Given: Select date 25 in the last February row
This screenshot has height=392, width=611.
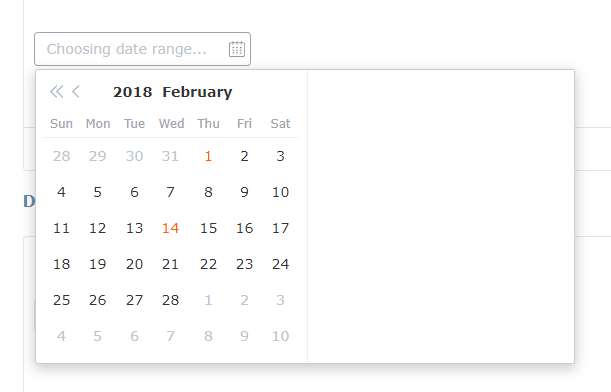Looking at the screenshot, I should coord(61,300).
